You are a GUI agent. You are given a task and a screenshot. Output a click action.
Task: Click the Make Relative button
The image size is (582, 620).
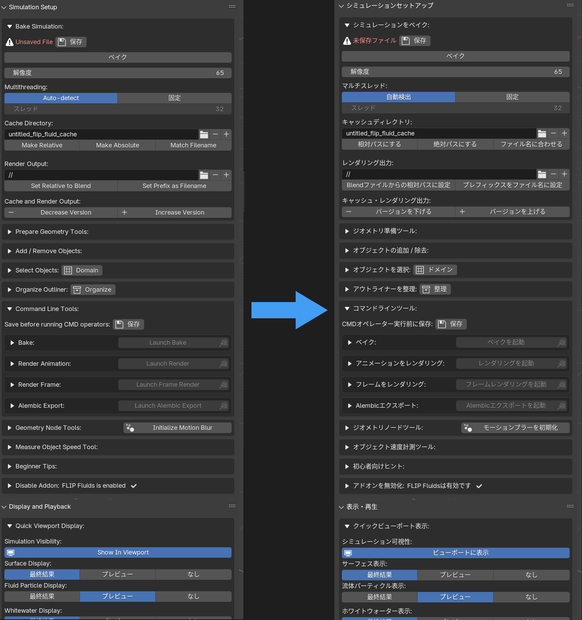(42, 146)
